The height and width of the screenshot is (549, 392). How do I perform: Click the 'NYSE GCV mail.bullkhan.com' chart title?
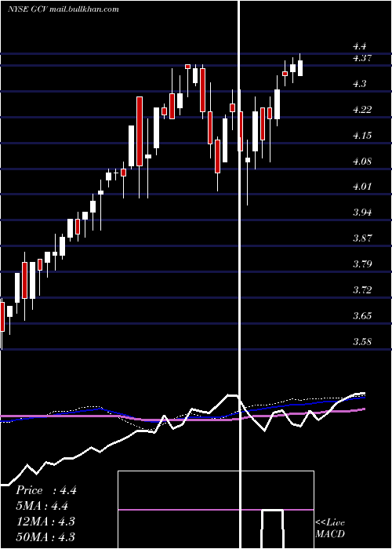[63, 9]
